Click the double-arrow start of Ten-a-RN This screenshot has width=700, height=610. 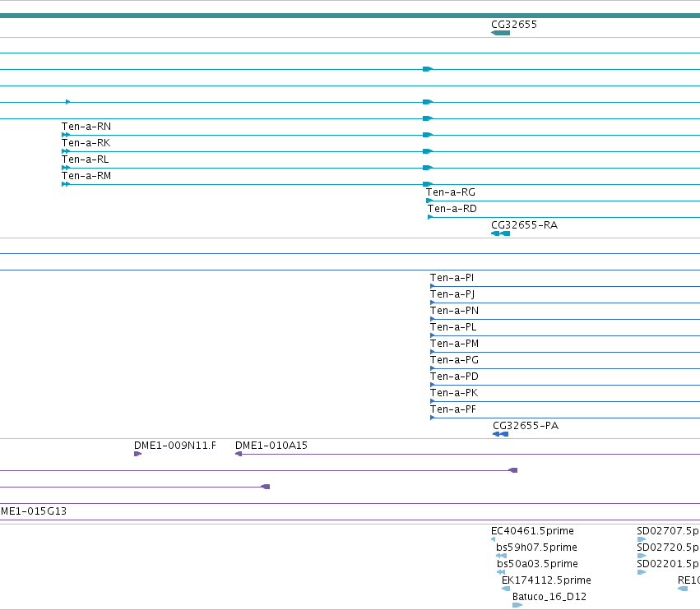tap(66, 135)
